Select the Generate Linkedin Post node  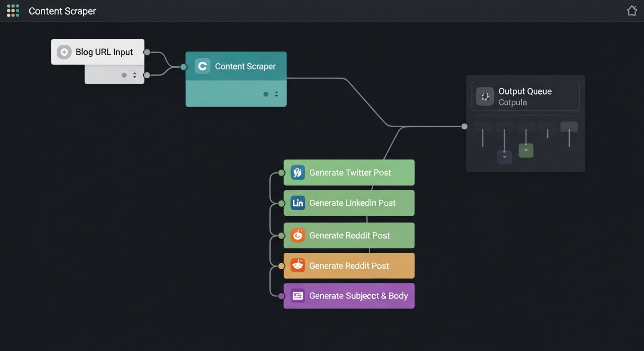point(349,203)
